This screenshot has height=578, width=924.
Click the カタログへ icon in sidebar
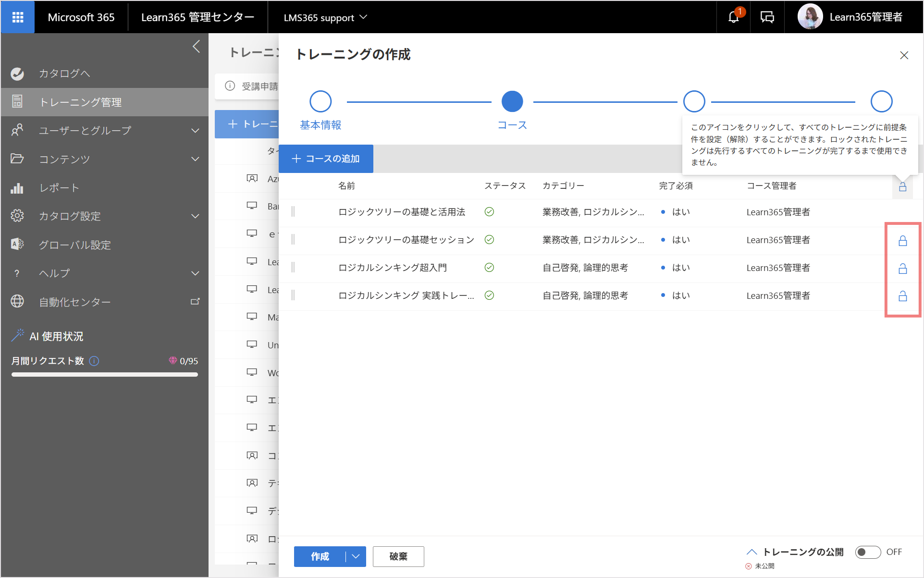[17, 74]
